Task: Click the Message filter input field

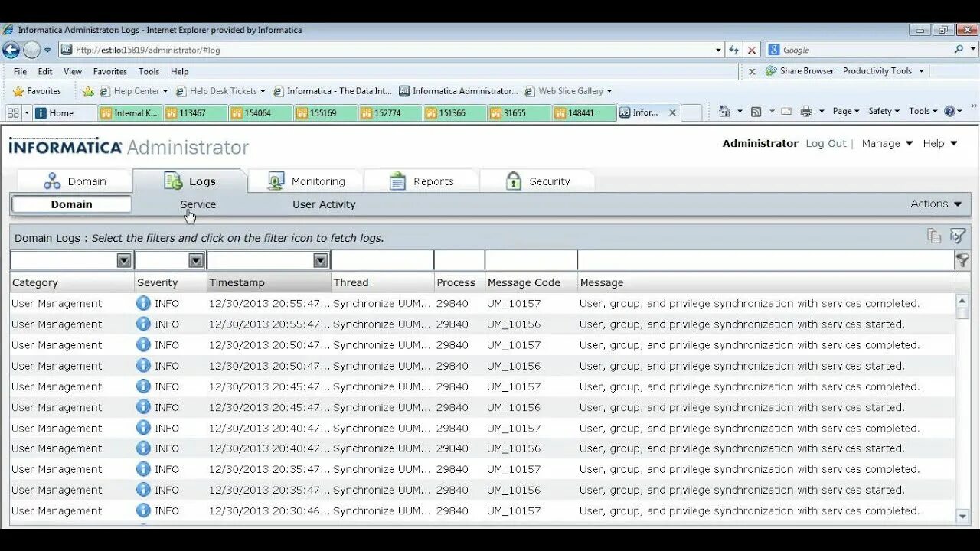Action: click(766, 261)
